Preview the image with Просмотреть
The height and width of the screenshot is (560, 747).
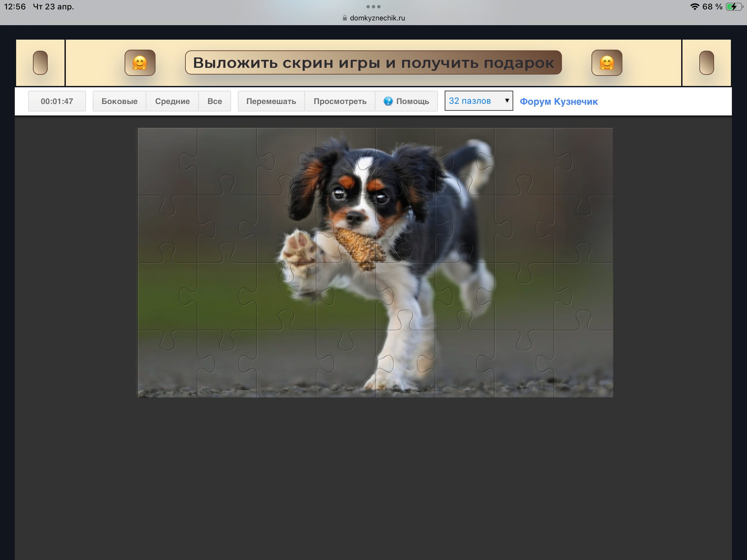click(x=340, y=101)
